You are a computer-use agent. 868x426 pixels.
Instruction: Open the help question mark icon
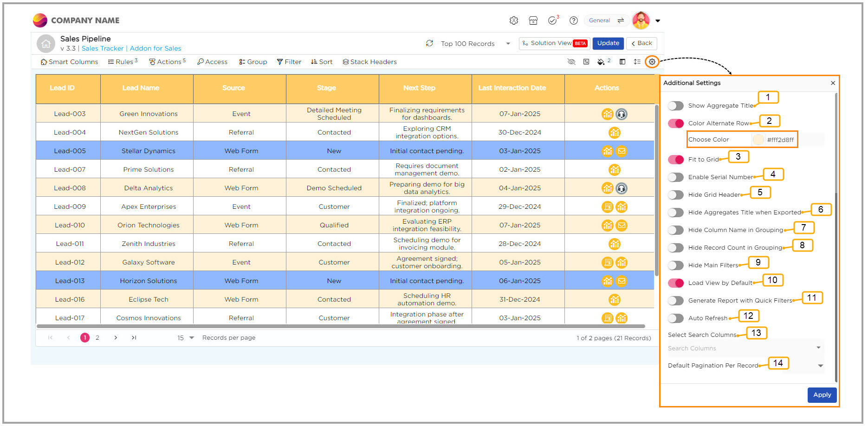573,20
